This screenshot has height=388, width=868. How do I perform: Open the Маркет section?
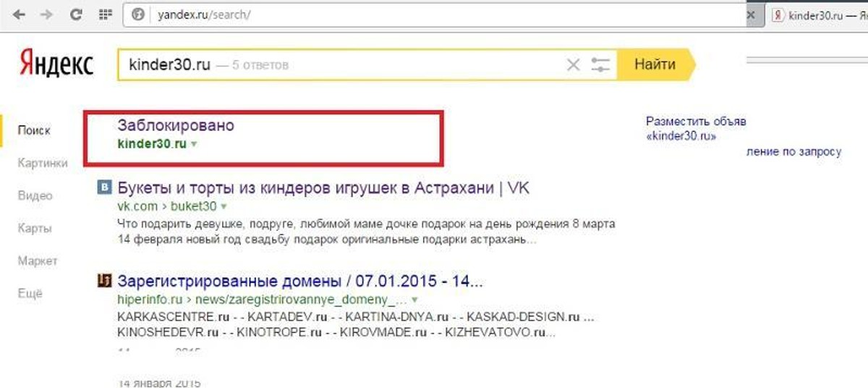pos(37,261)
